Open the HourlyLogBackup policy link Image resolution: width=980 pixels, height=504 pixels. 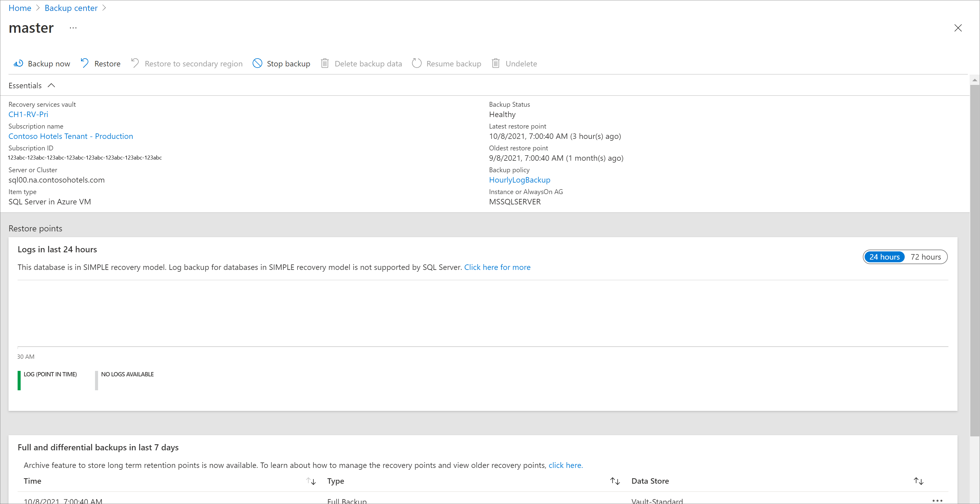(520, 179)
